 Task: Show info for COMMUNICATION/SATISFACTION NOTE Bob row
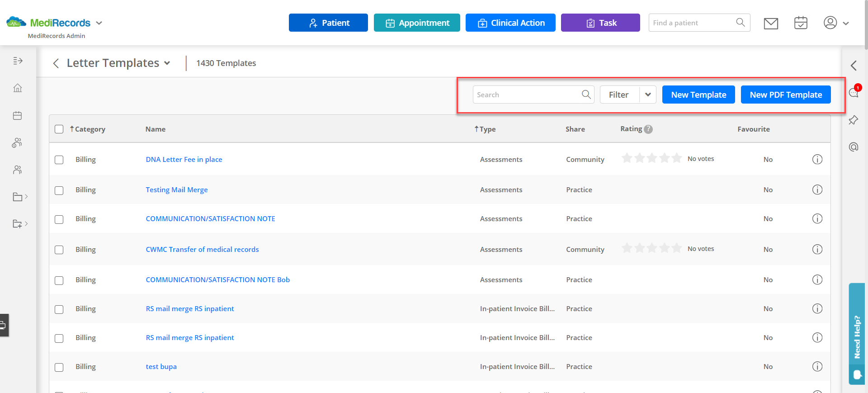[817, 279]
